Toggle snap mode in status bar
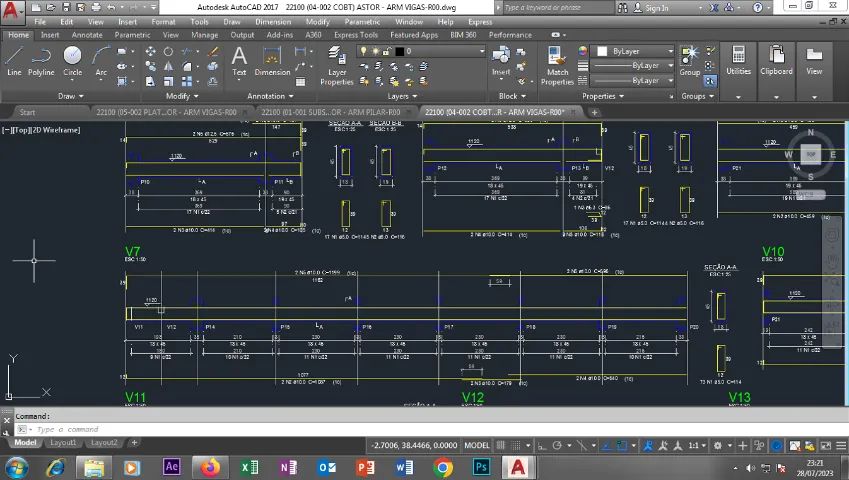Viewport: 849px width, 480px height. pos(516,445)
